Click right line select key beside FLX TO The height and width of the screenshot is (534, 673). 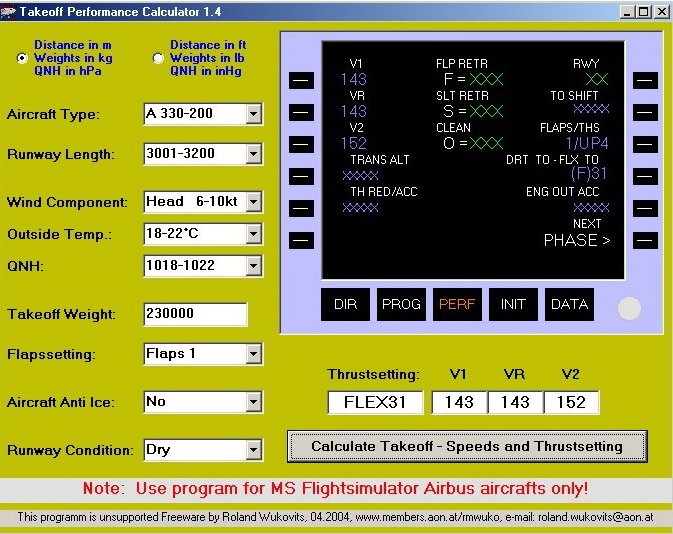click(645, 176)
